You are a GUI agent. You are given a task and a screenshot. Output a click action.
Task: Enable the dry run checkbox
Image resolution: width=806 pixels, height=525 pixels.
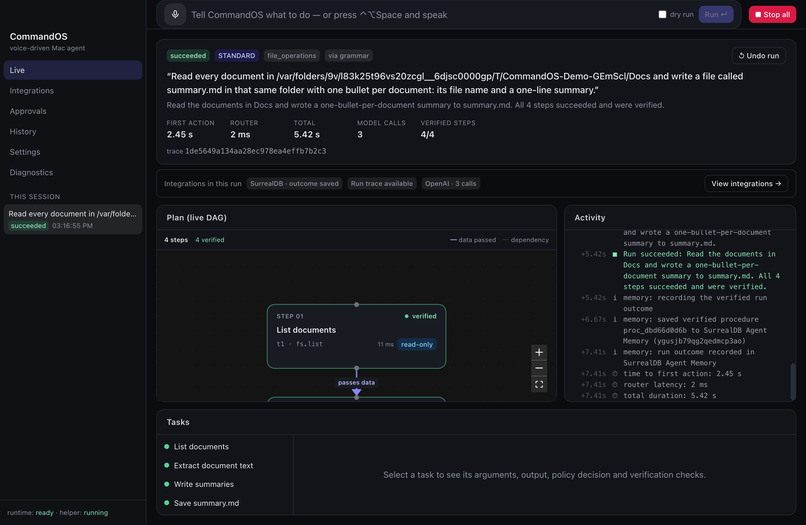tap(662, 14)
